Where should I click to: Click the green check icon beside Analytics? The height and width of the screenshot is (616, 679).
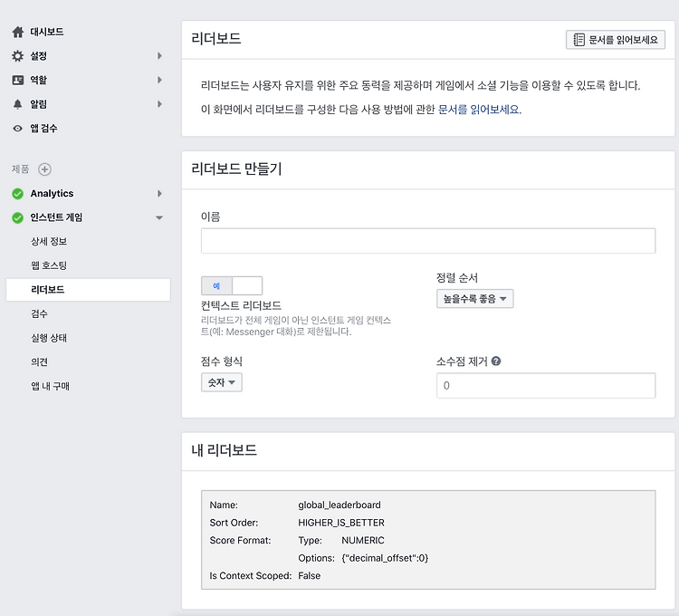[18, 194]
